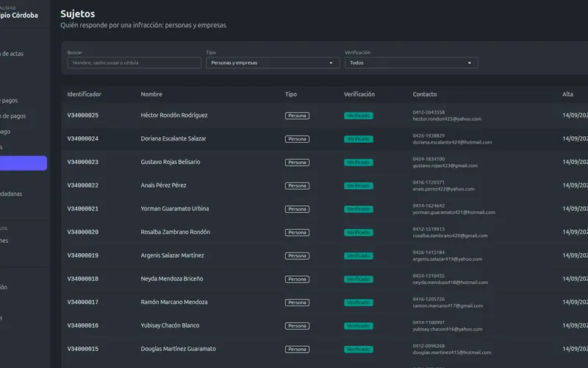
Task: Sort by the Identificador column header
Action: [x=84, y=94]
